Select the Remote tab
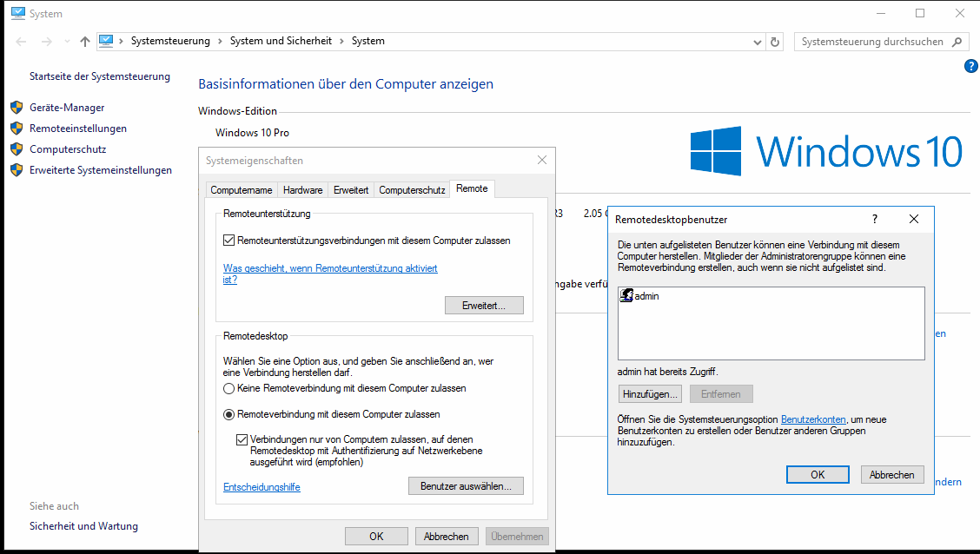This screenshot has width=980, height=554. click(x=472, y=188)
